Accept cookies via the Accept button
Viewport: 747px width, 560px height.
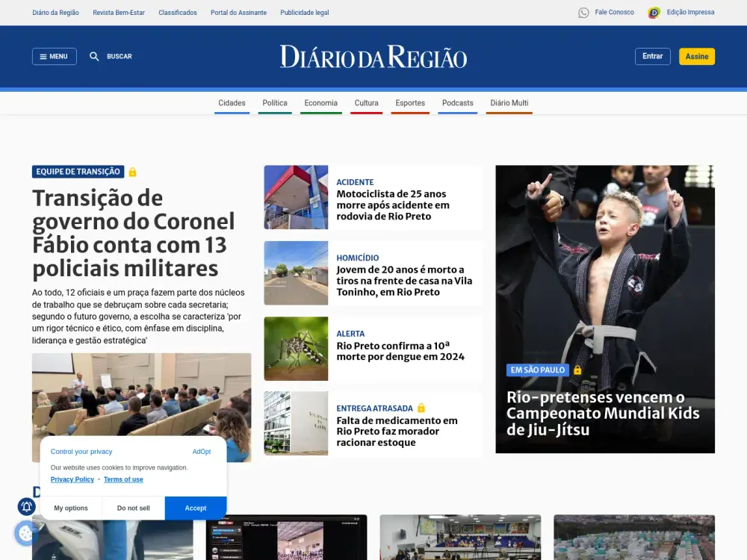[195, 508]
